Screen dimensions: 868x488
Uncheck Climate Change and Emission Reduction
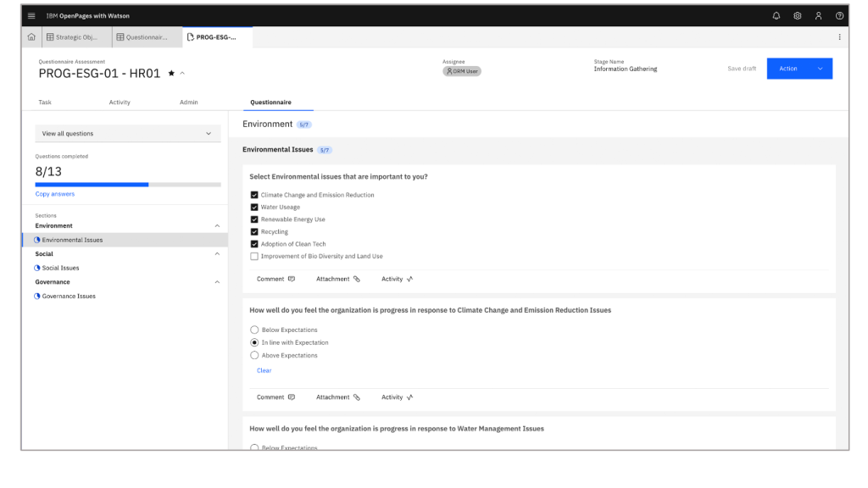tap(254, 195)
